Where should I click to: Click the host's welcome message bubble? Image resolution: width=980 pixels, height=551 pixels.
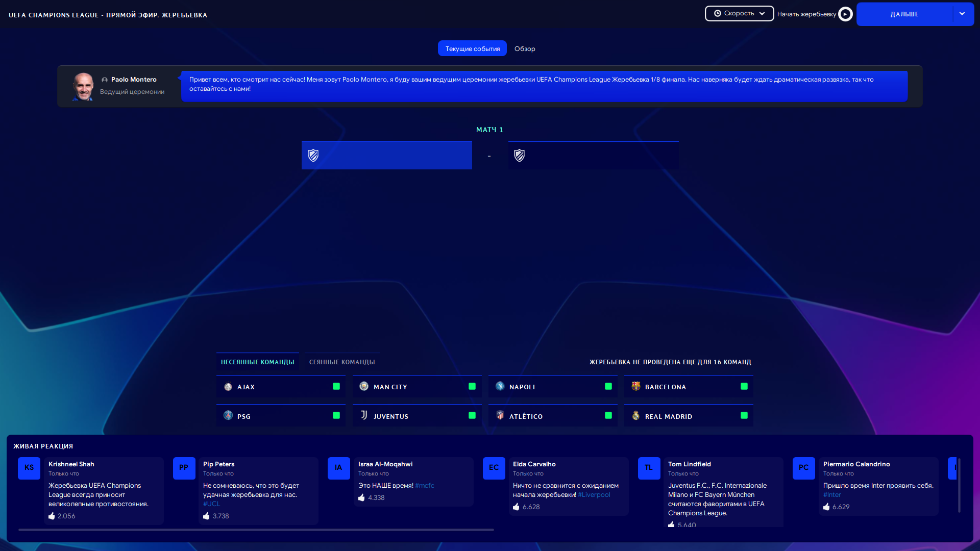(544, 86)
